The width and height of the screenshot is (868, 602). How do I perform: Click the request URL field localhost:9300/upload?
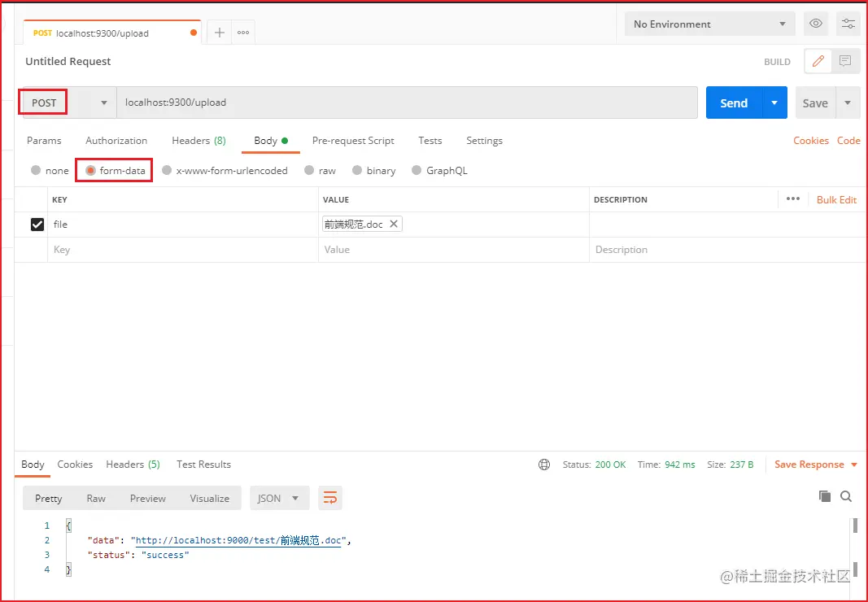[x=407, y=103]
